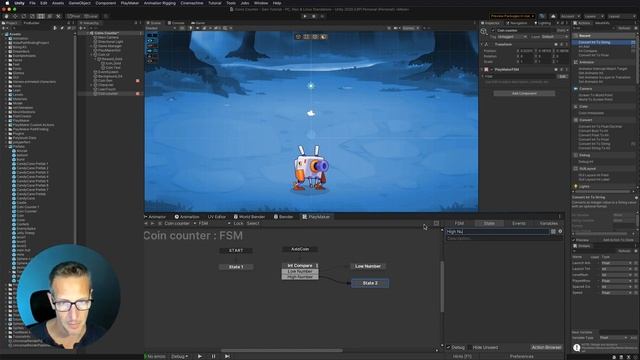Click Add Component button in Inspector
Image resolution: width=640 pixels, height=360 pixels.
pyautogui.click(x=524, y=93)
